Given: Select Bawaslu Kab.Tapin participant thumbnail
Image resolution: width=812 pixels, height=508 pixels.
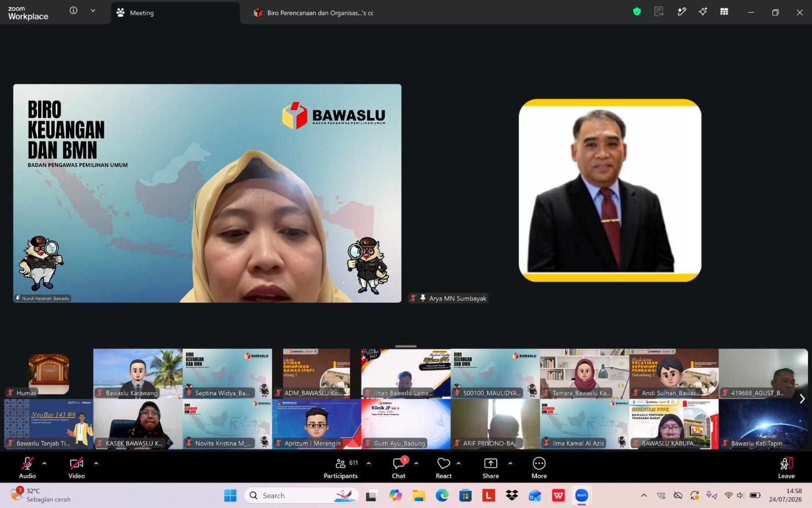Looking at the screenshot, I should click(763, 424).
